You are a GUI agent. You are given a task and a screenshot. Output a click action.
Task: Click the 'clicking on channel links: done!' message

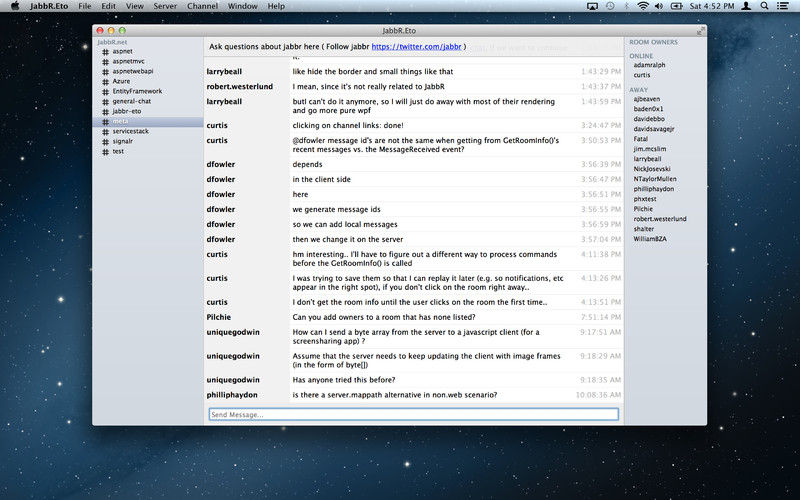click(348, 126)
